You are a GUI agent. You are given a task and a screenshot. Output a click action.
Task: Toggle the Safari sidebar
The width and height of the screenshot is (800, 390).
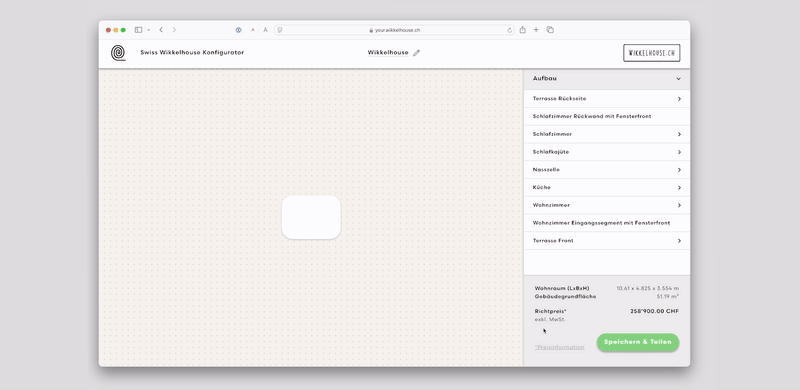(138, 30)
